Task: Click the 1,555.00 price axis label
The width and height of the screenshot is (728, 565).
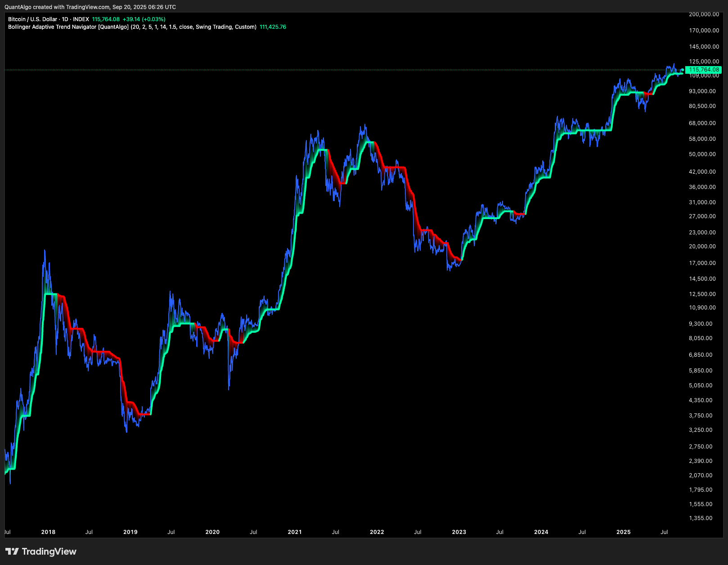Action: pyautogui.click(x=701, y=504)
